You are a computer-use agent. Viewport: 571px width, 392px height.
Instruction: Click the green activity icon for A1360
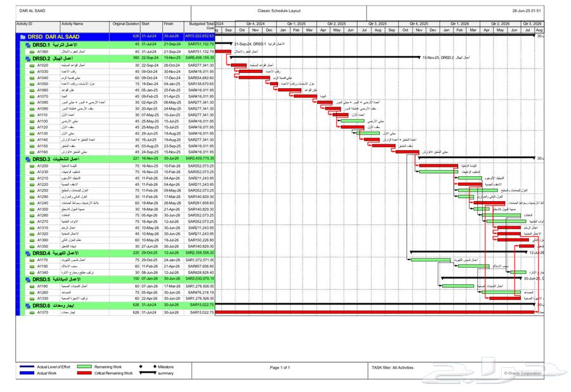32,51
